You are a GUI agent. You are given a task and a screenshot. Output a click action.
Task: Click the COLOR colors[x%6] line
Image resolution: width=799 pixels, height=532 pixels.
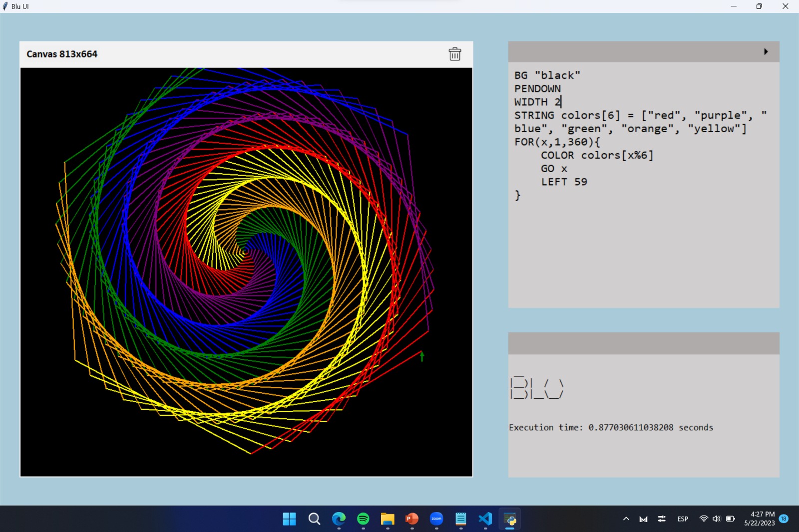point(597,155)
